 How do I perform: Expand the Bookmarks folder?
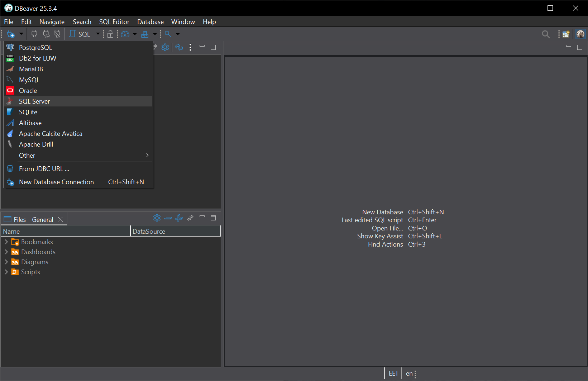pyautogui.click(x=6, y=242)
